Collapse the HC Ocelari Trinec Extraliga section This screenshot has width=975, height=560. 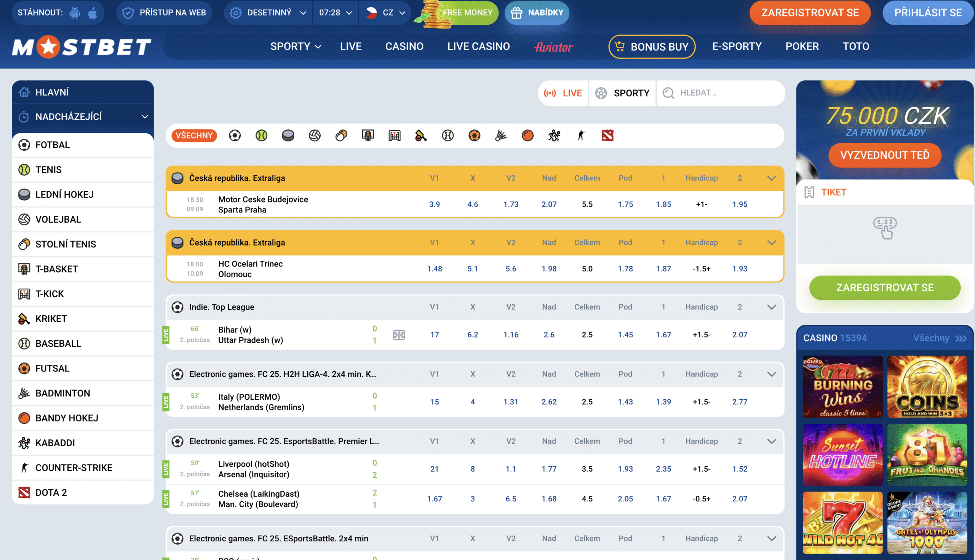pos(772,243)
